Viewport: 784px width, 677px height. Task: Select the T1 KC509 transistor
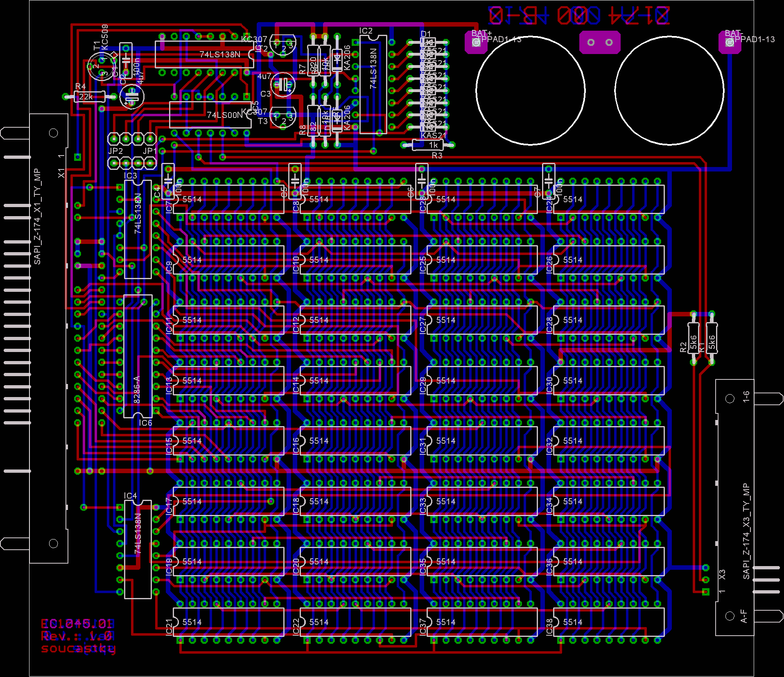[102, 66]
